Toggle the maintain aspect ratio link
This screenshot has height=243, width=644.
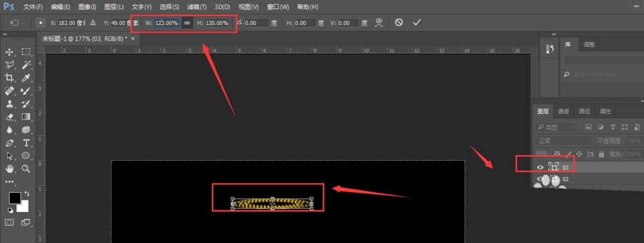pos(187,23)
